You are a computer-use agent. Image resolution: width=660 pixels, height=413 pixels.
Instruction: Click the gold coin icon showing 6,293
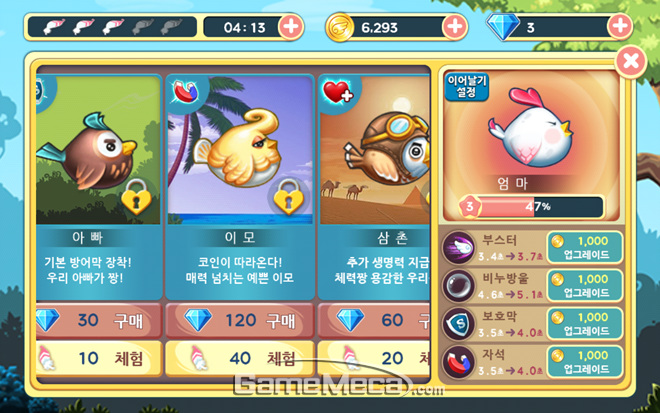[340, 27]
